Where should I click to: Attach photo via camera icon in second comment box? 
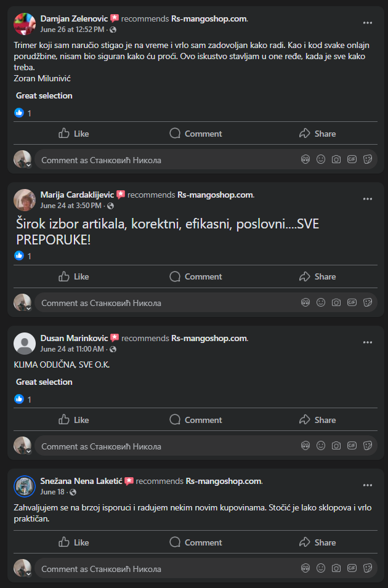click(336, 303)
